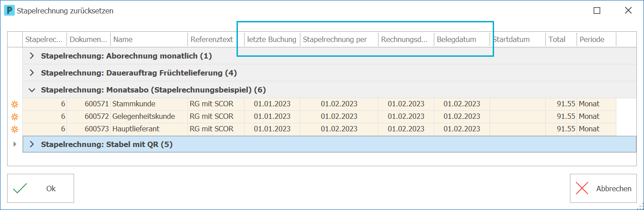Click the Stapelrechnung: Aborechnung monatlich (1) label
The height and width of the screenshot is (210, 644).
(x=126, y=56)
